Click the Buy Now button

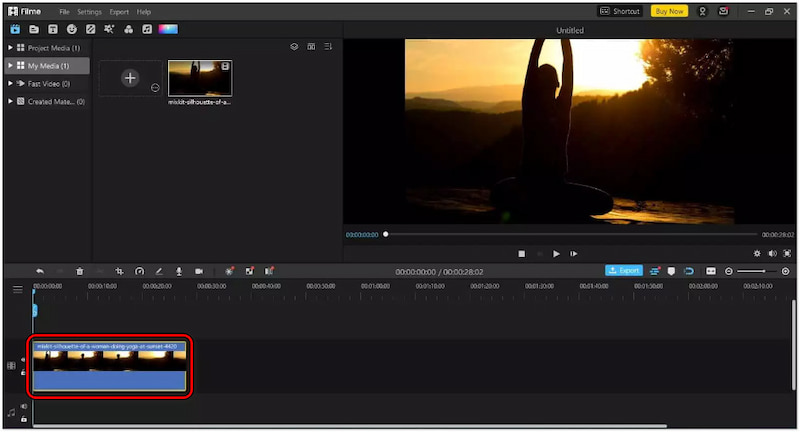668,11
